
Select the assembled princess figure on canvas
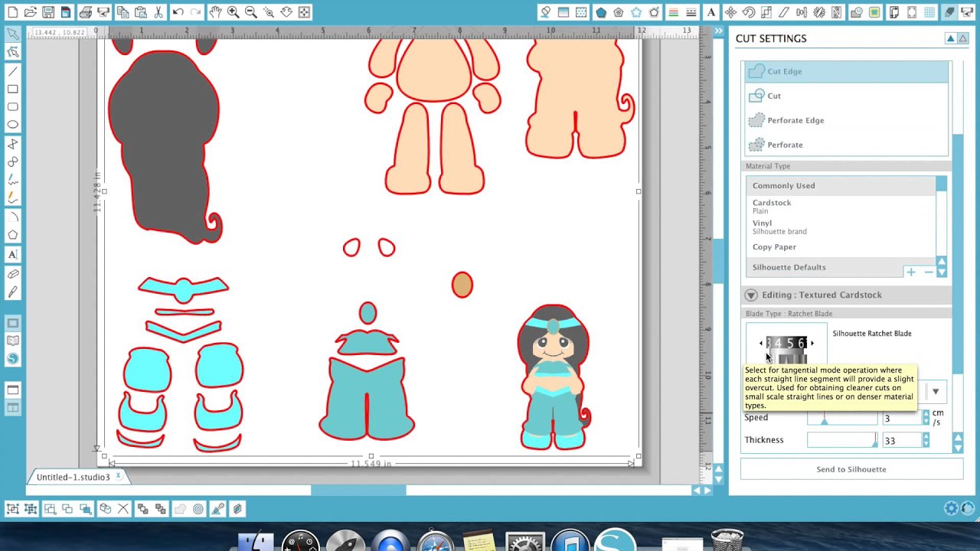point(554,377)
